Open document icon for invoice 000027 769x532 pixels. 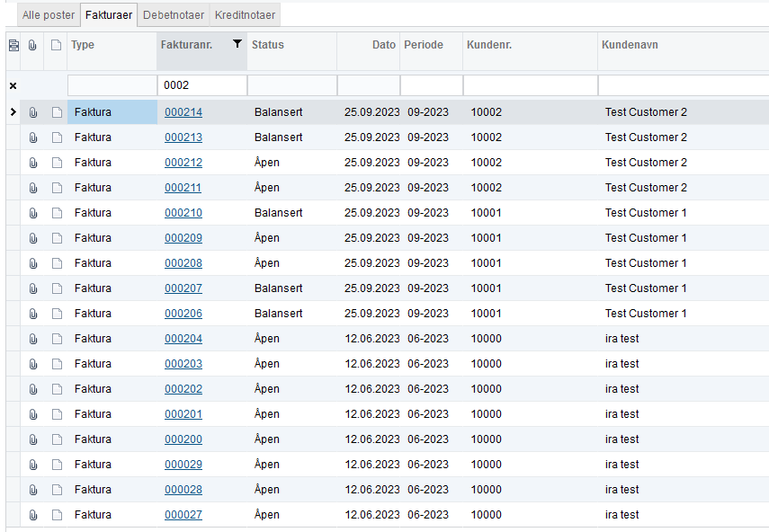pos(57,515)
